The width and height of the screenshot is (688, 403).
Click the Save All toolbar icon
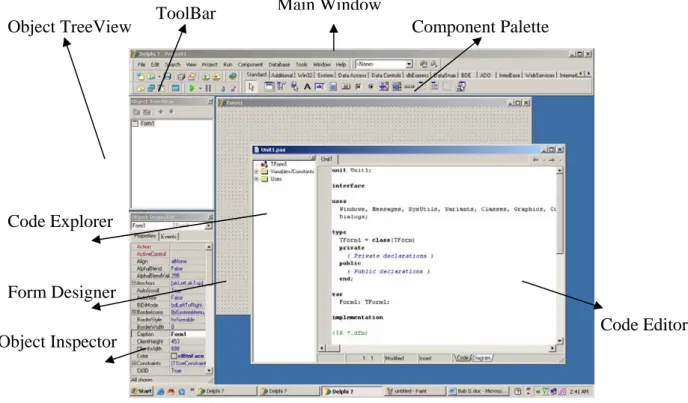click(x=181, y=76)
